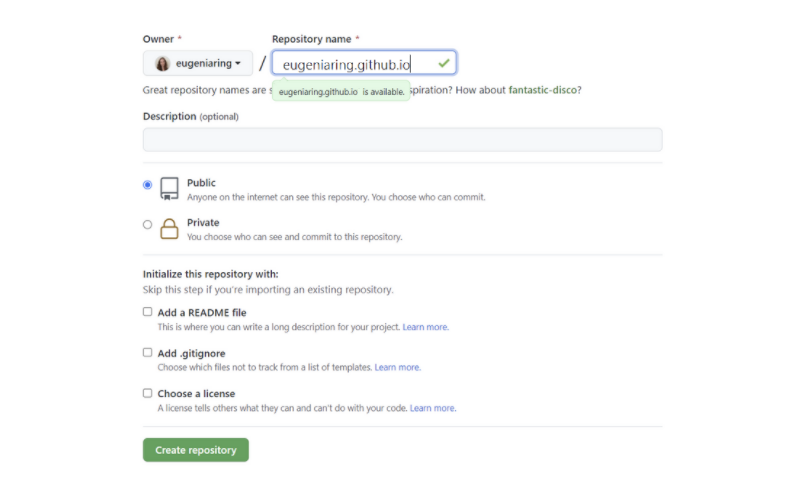Screen dimensions: 800x480
Task: Click the Repository name input field
Action: point(355,64)
